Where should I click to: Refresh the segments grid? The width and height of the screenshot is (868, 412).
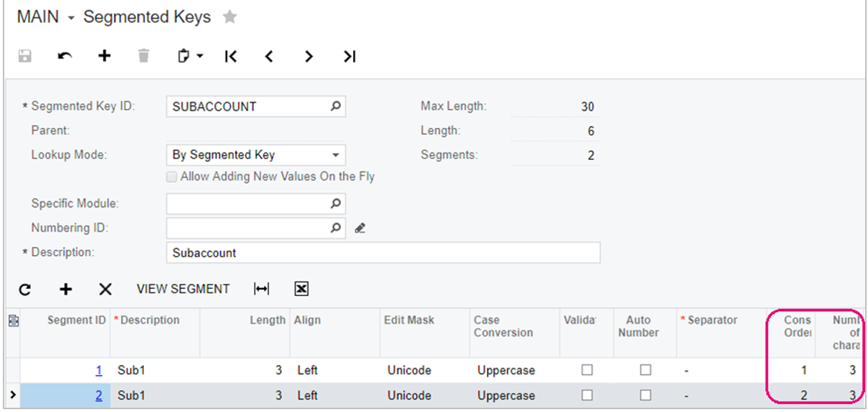(x=25, y=289)
